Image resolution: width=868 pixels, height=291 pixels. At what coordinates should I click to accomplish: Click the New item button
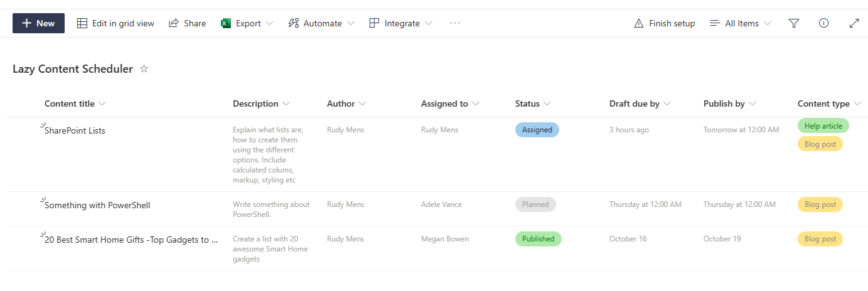[38, 23]
